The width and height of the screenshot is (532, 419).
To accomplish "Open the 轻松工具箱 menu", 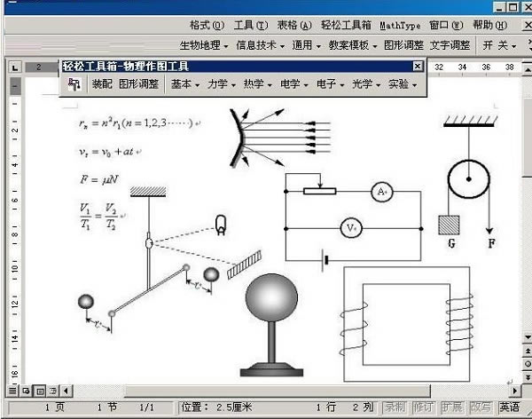I will (346, 25).
